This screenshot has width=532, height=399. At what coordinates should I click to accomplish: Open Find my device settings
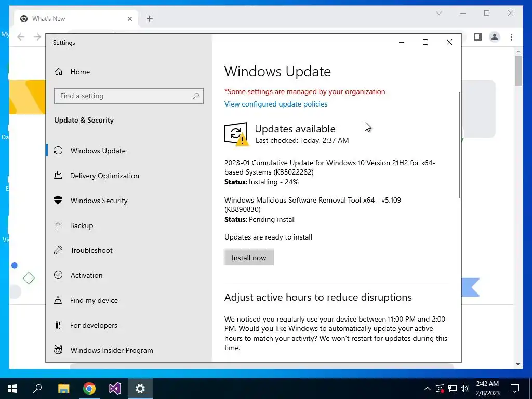(x=129, y=300)
